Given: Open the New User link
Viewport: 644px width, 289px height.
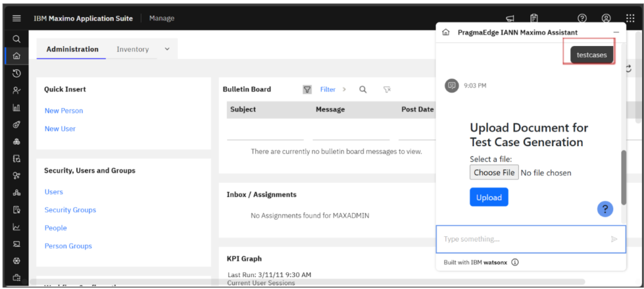Looking at the screenshot, I should pos(60,128).
